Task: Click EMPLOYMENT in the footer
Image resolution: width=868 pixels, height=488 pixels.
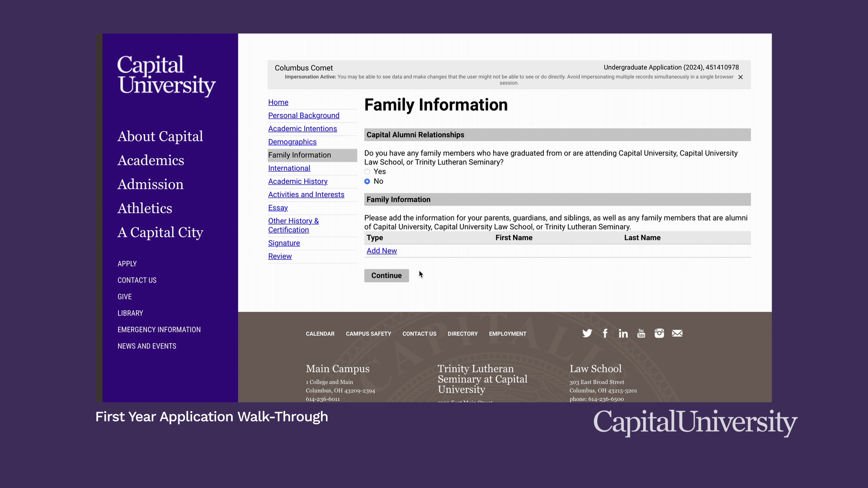Action: 508,334
